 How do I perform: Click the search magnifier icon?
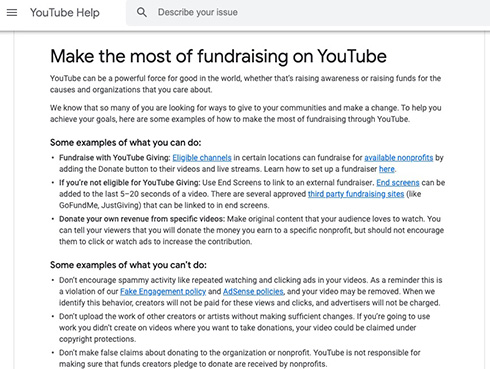142,12
